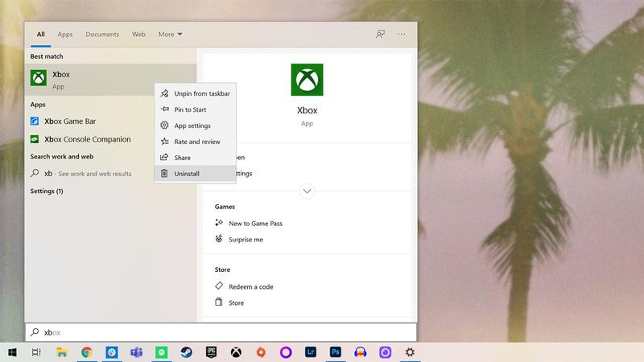Image resolution: width=644 pixels, height=362 pixels.
Task: Open New to Game Pass link
Action: point(255,224)
